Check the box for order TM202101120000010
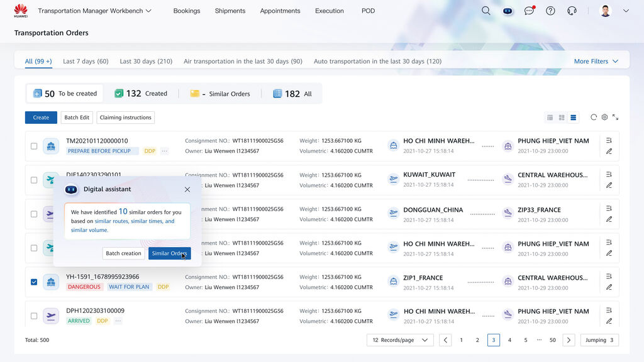The width and height of the screenshot is (644, 362). click(x=34, y=146)
